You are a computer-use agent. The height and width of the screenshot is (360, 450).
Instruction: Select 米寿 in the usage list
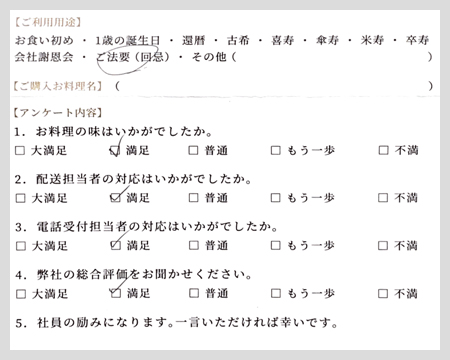pos(372,40)
